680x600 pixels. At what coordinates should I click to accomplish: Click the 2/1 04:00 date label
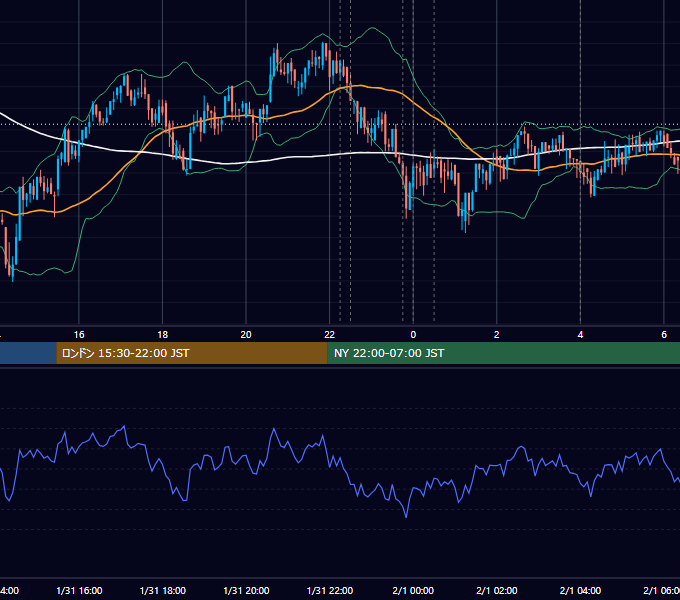[x=580, y=590]
